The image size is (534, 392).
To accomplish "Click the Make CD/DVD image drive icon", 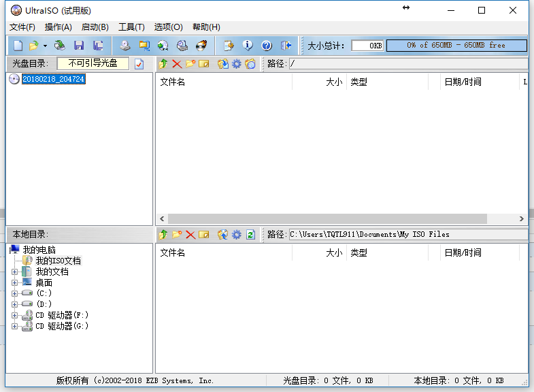I will [x=125, y=46].
